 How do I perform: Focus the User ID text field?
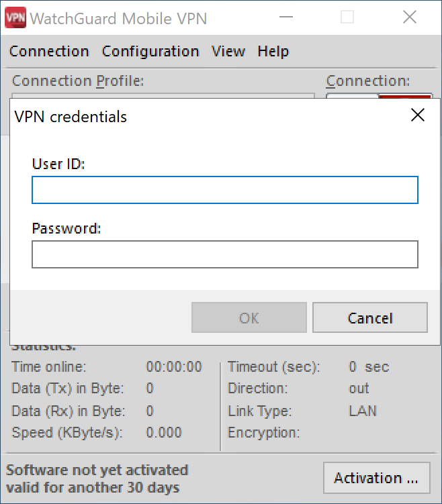tap(225, 190)
